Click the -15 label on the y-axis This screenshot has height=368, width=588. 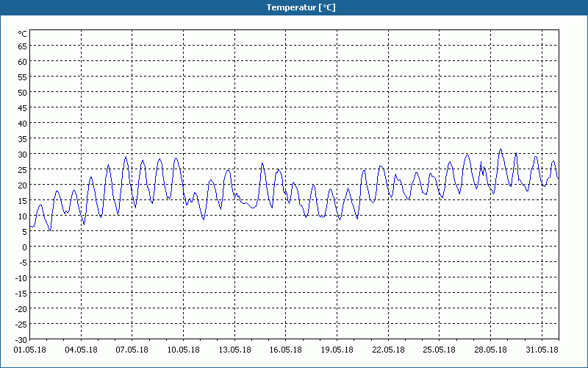(21, 293)
